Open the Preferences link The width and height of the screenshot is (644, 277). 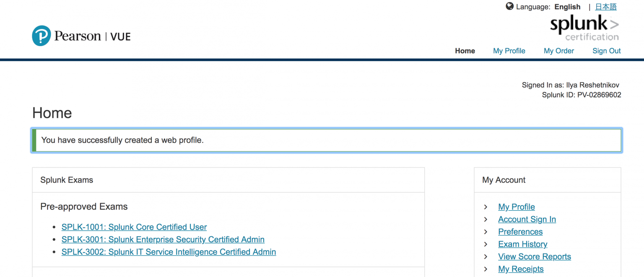[520, 232]
